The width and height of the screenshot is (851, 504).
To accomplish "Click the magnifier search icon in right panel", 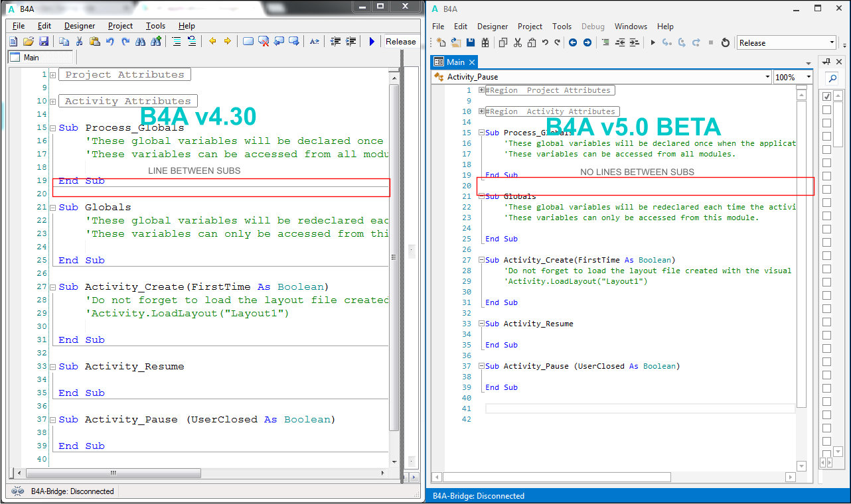I will (x=831, y=78).
